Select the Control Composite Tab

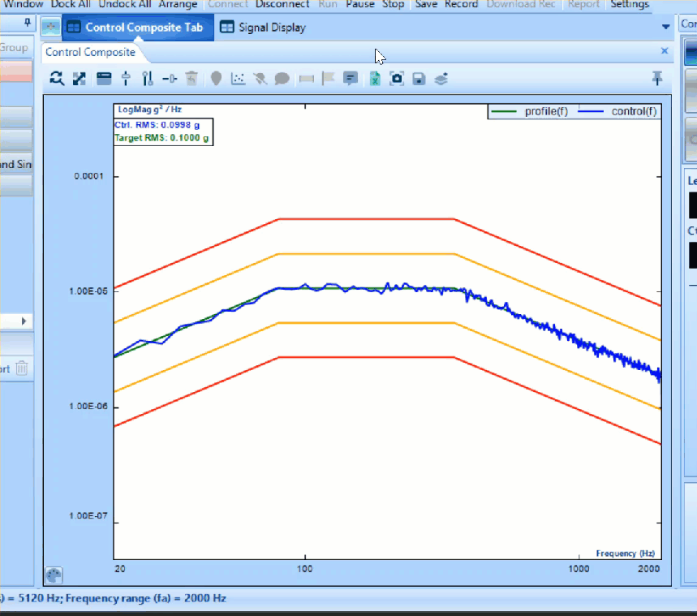click(138, 28)
